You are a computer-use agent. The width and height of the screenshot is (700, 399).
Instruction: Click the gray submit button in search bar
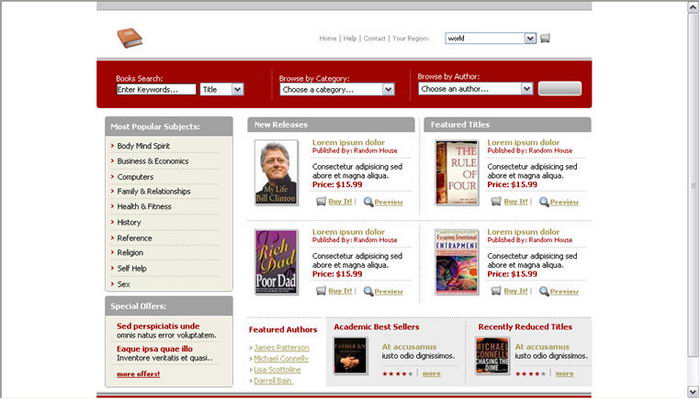point(560,88)
